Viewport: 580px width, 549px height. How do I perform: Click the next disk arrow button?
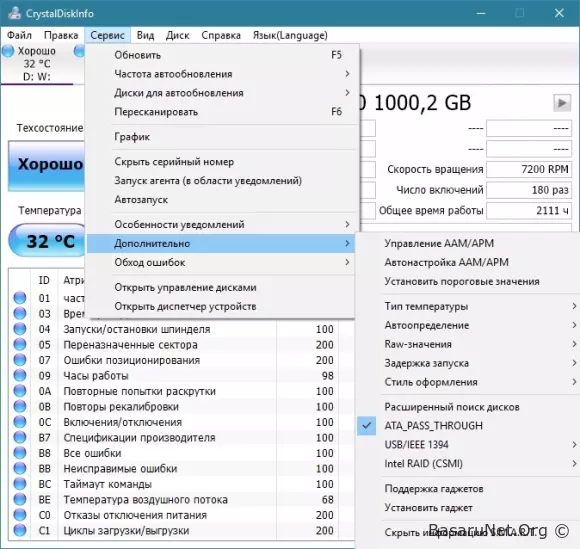pyautogui.click(x=562, y=103)
